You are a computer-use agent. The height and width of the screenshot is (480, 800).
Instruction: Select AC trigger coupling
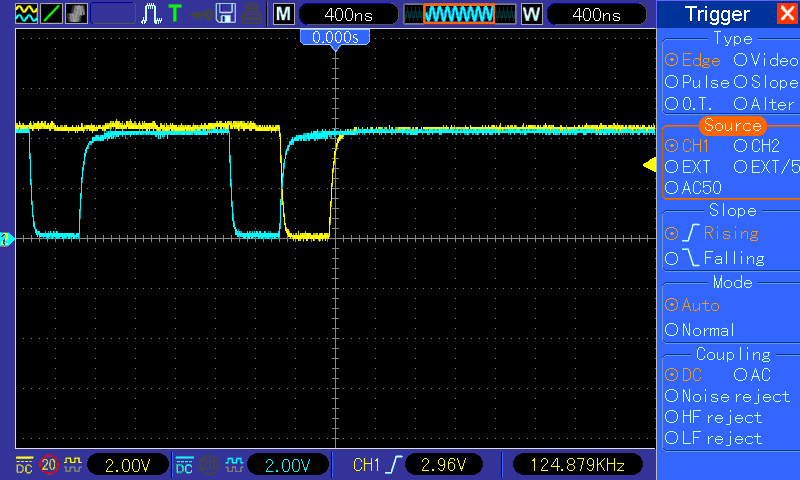tap(753, 375)
